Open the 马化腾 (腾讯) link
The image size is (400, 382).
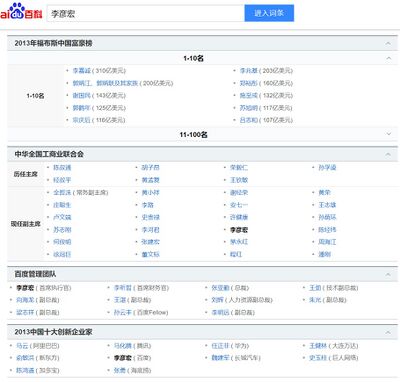123,346
